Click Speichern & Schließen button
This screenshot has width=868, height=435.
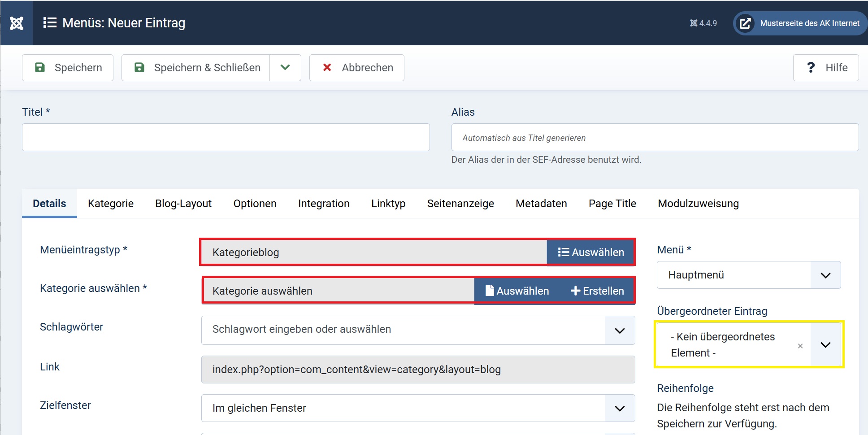click(196, 68)
